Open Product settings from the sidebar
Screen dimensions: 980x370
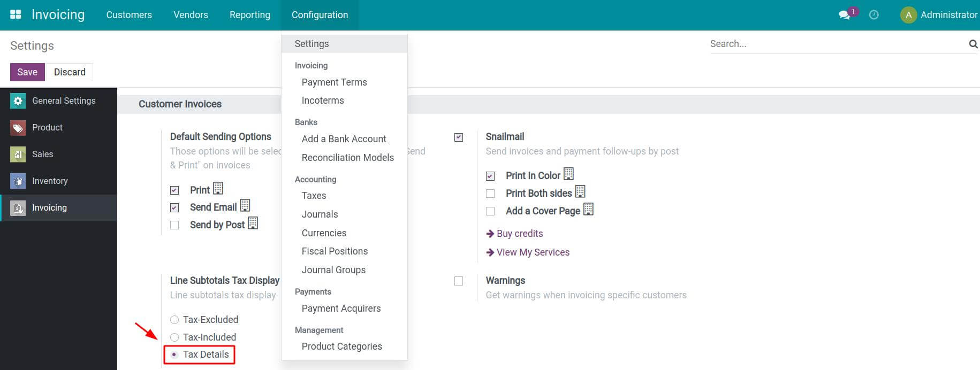47,127
